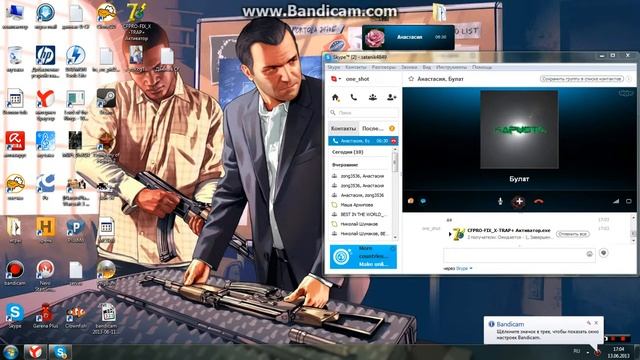The height and width of the screenshot is (360, 640).
Task: Click the add contact icon in Skype
Action: coord(391,97)
